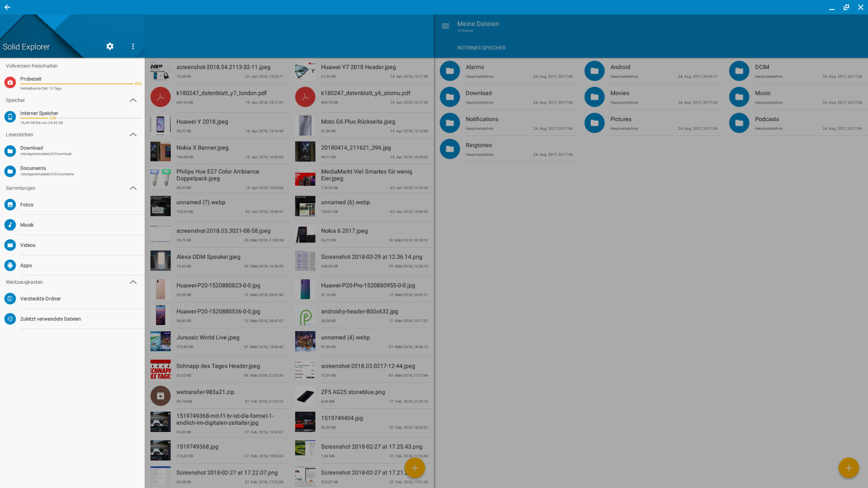Open thumbnail of Nokia X Banner.jpeg
Screen dimensions: 868x488
pos(160,152)
